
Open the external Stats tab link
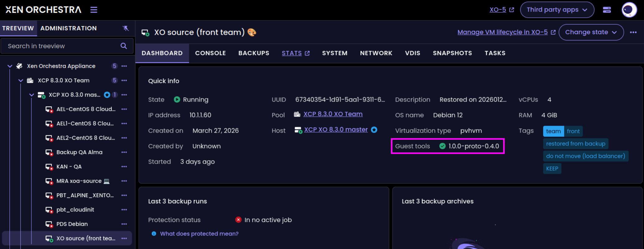pos(295,53)
